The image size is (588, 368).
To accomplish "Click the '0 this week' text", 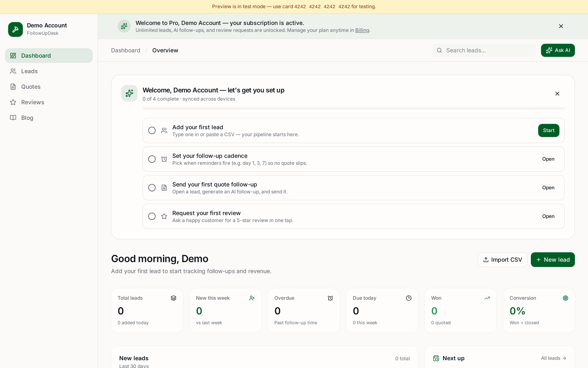I will [x=365, y=323].
